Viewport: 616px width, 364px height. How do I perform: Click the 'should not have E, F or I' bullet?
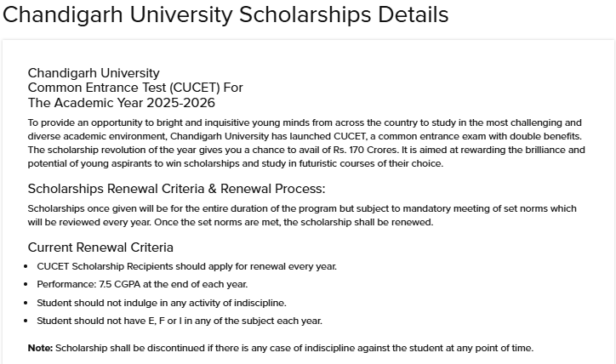pyautogui.click(x=180, y=321)
